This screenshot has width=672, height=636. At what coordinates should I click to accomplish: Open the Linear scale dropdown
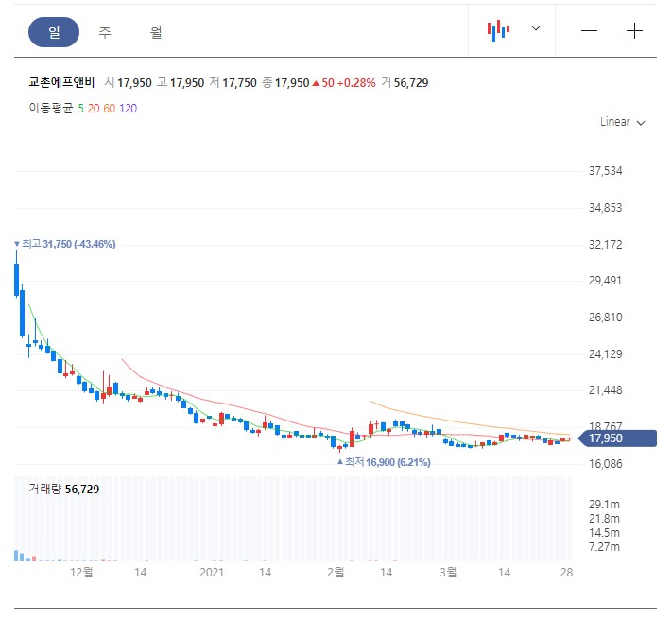(x=622, y=122)
